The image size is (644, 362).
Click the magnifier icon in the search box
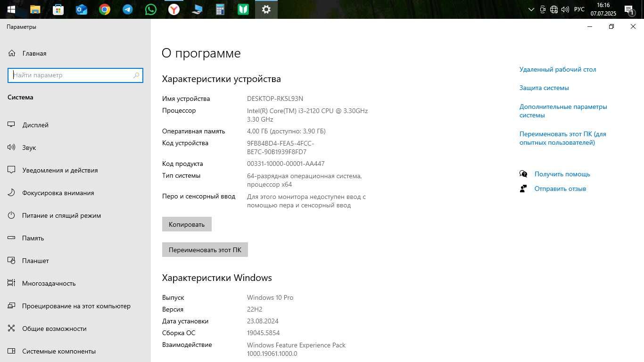[x=136, y=75]
